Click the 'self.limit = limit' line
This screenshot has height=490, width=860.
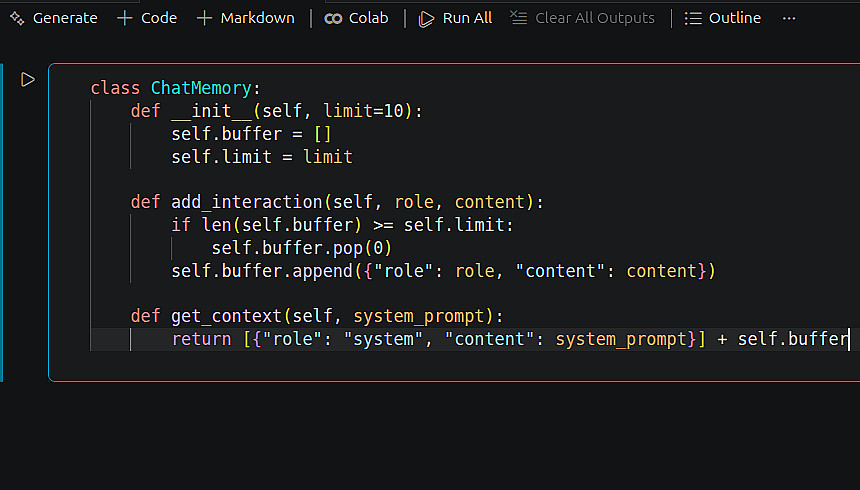point(261,157)
